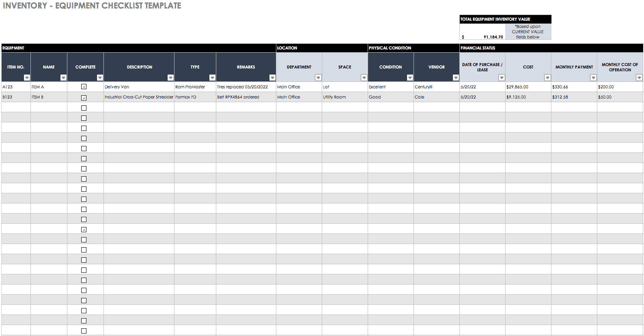
Task: Open the VENDOR column filter dropdown
Action: pos(456,78)
